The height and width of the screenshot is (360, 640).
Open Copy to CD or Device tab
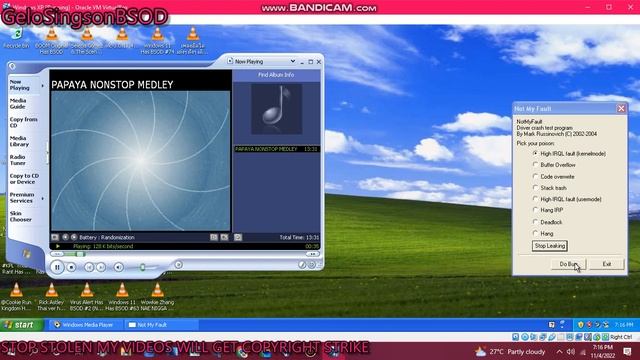24,179
